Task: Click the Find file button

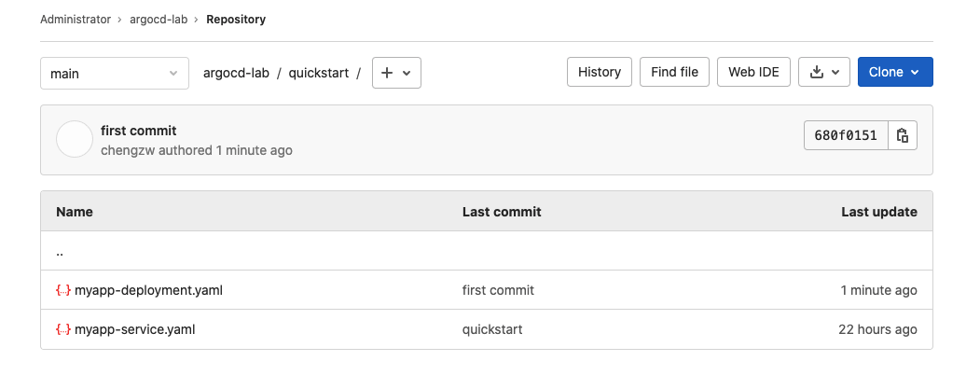Action: click(x=674, y=72)
